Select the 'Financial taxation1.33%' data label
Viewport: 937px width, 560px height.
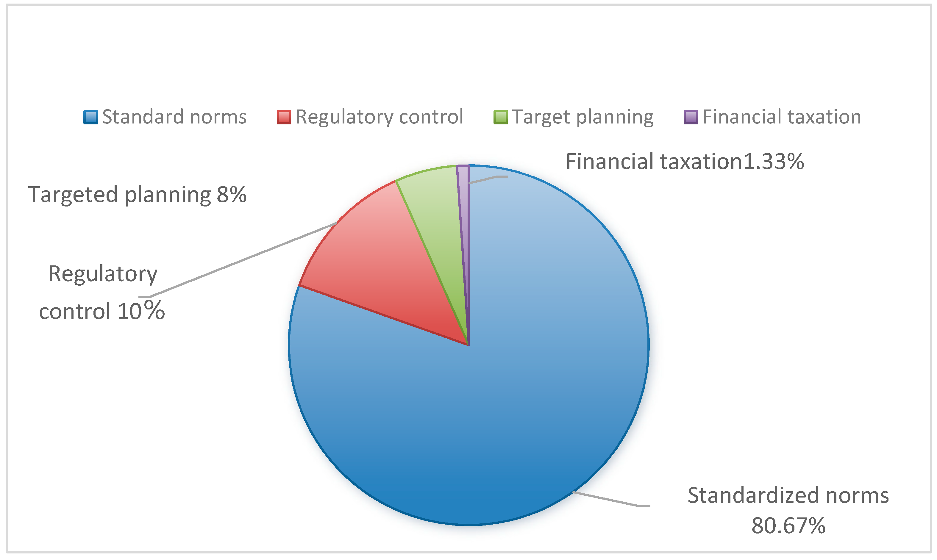(x=685, y=162)
